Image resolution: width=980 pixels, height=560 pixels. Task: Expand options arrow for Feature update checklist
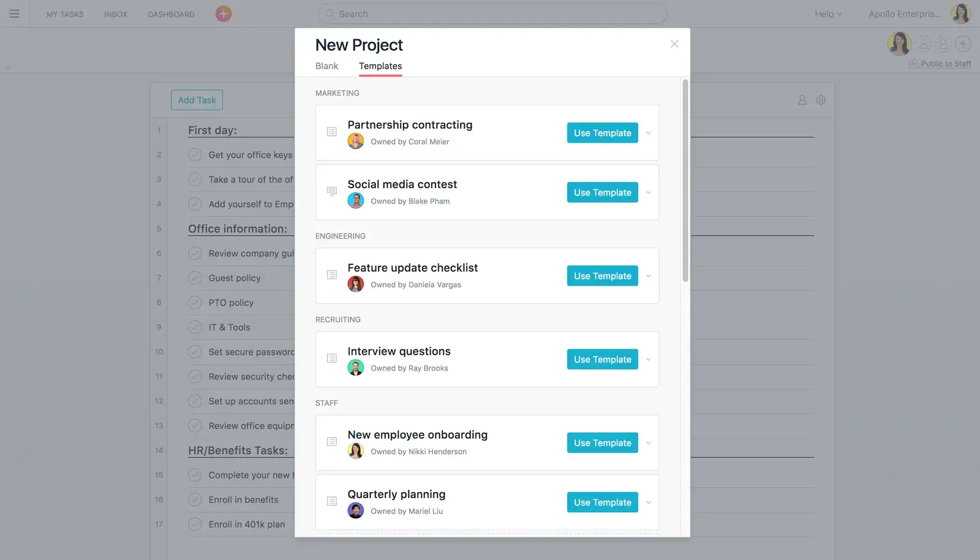(648, 276)
